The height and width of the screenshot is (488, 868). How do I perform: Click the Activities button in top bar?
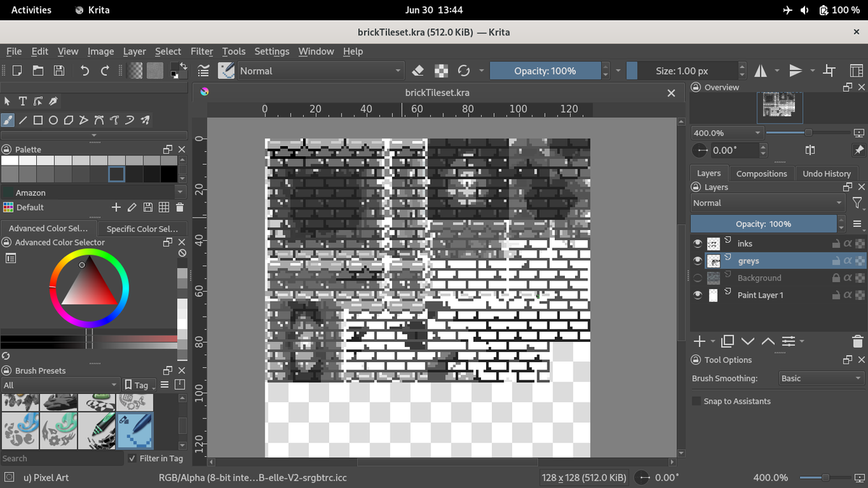[31, 10]
